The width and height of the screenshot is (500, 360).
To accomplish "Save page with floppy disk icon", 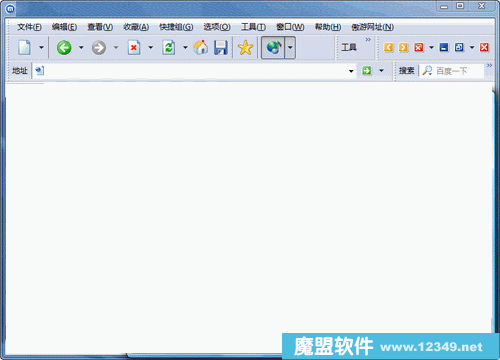I will [221, 48].
